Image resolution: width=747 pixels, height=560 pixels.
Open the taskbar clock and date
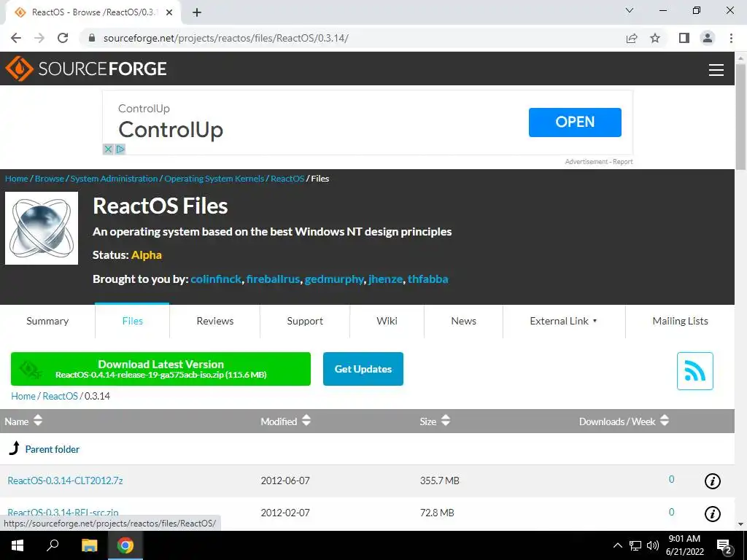pos(684,545)
